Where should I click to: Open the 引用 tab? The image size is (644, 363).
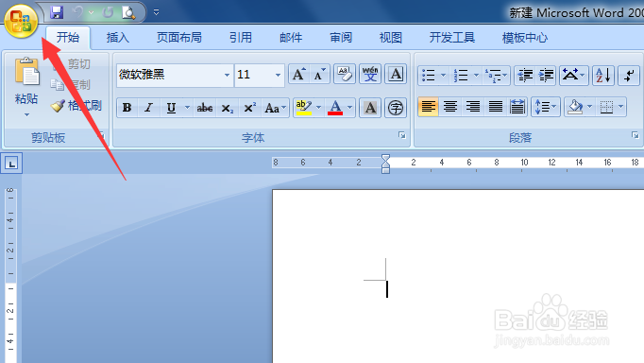pos(240,38)
